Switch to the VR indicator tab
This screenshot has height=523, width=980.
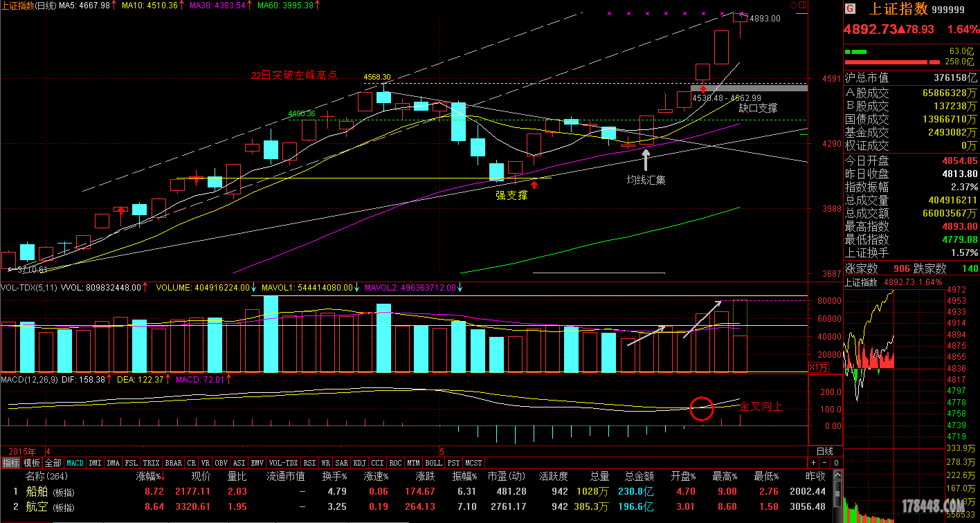coord(205,463)
